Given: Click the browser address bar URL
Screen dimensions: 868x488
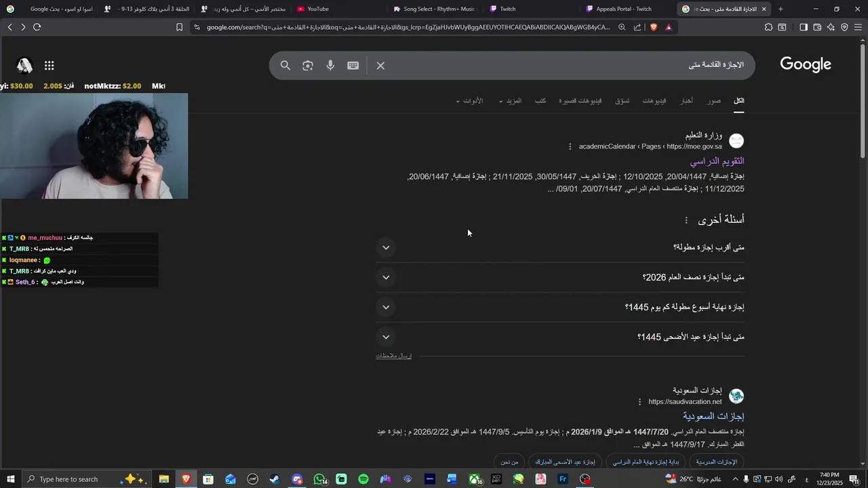Looking at the screenshot, I should click(407, 27).
